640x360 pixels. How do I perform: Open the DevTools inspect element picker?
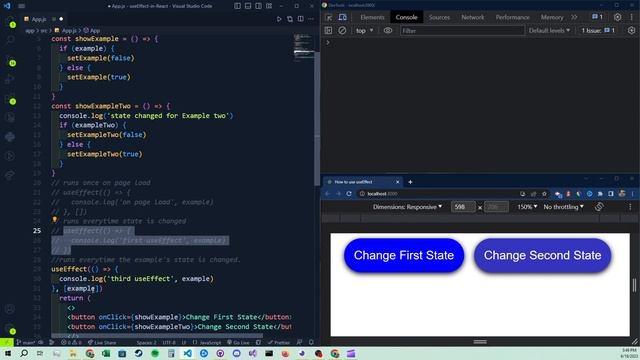(329, 17)
